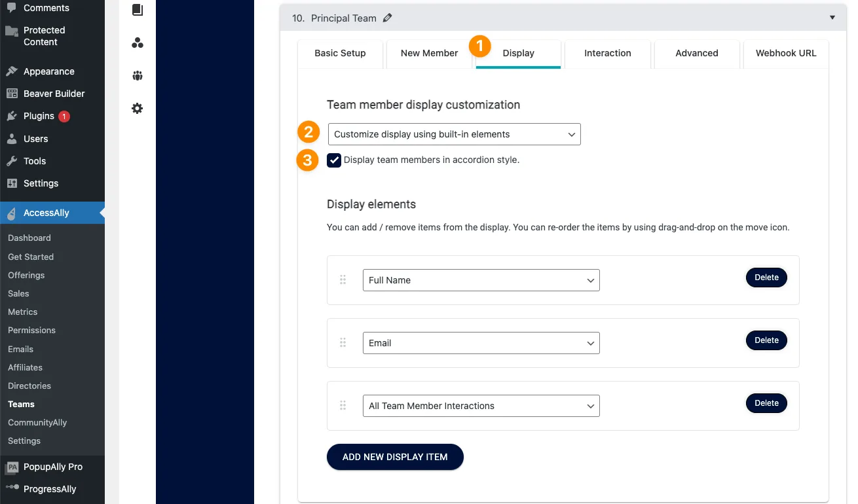Switch to the New Member tab

click(x=429, y=54)
